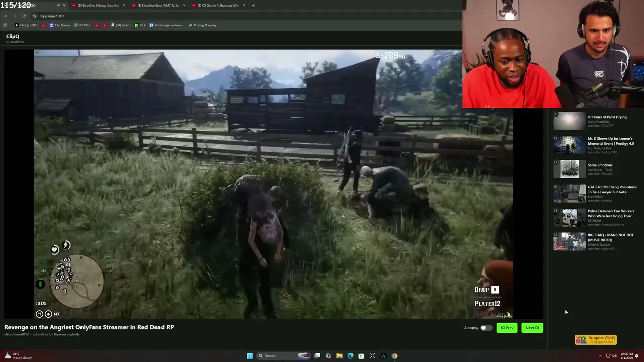
Task: Open the 'Clip Queue' bookmark
Action: [x=60, y=25]
